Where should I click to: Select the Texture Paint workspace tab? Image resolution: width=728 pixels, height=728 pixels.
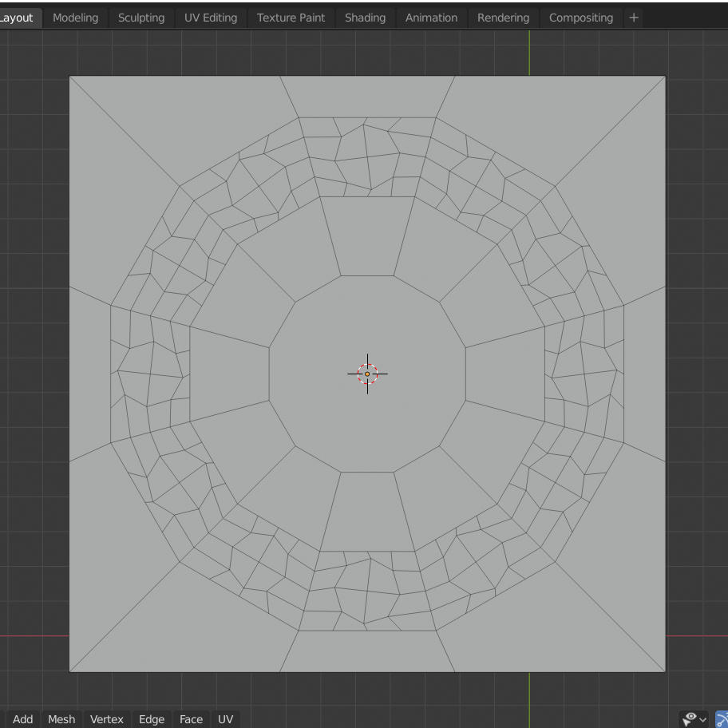pos(291,18)
